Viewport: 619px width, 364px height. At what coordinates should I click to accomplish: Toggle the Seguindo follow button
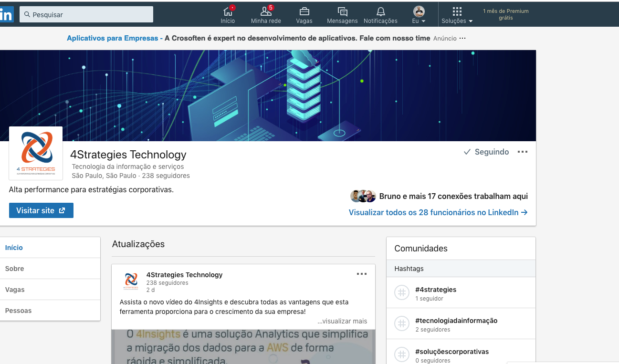coord(486,152)
